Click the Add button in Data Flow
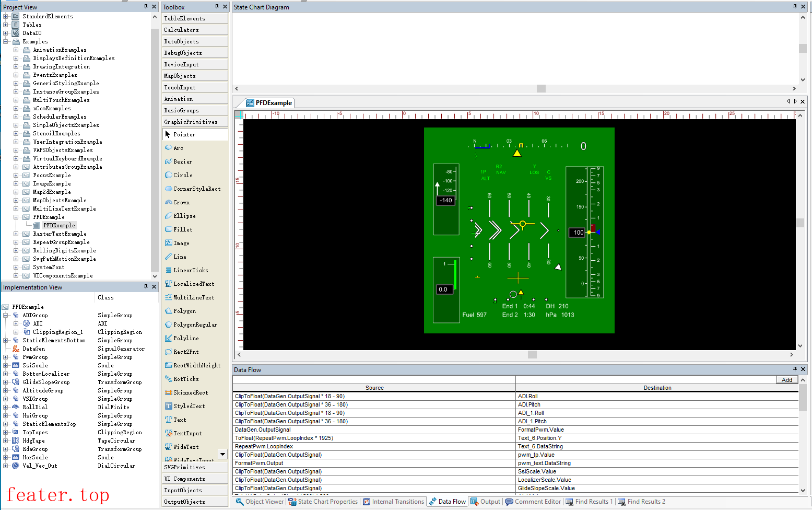 coord(786,380)
